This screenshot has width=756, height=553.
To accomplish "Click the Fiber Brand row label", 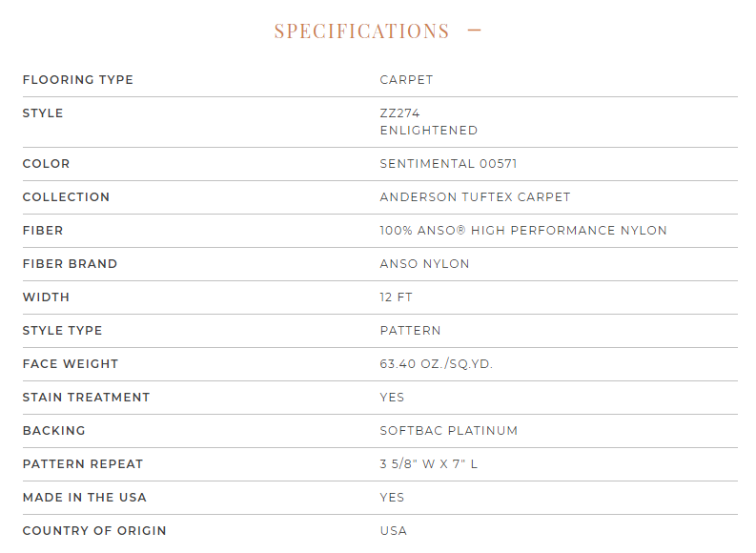I will click(x=70, y=264).
